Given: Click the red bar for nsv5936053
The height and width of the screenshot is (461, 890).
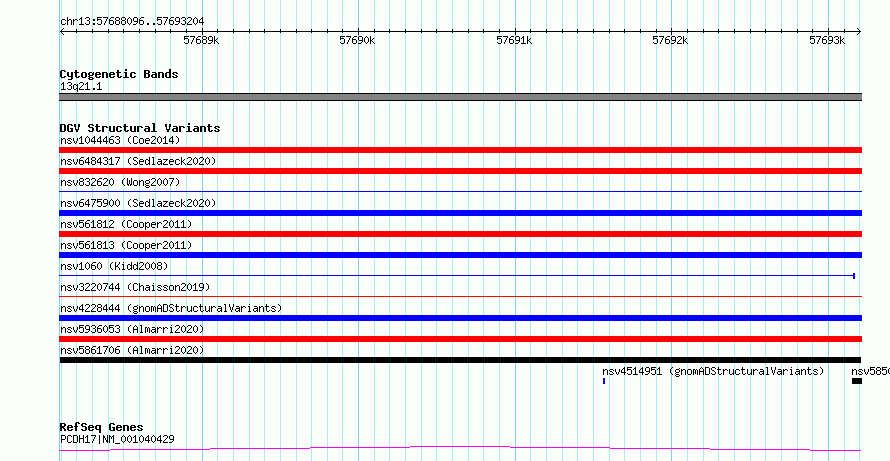Looking at the screenshot, I should tap(460, 339).
